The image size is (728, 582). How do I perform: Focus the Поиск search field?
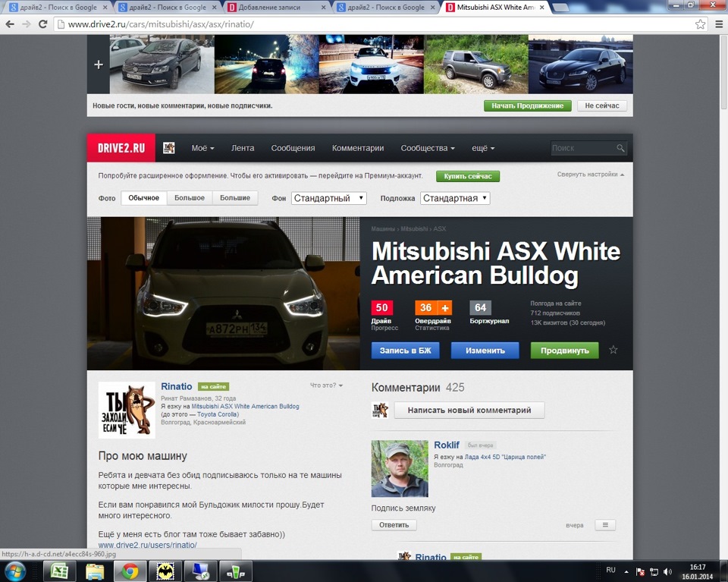tap(582, 148)
